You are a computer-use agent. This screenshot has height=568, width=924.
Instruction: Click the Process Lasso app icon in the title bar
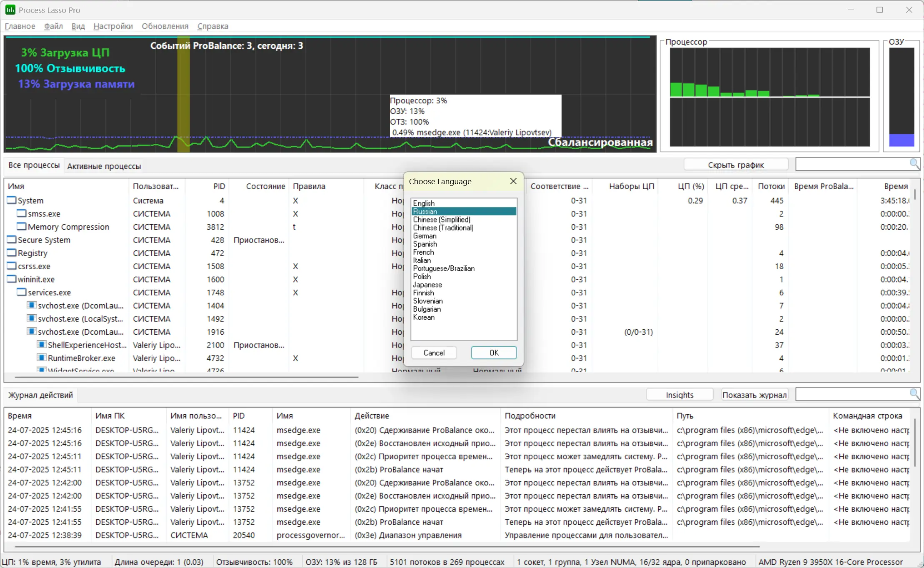(x=10, y=10)
